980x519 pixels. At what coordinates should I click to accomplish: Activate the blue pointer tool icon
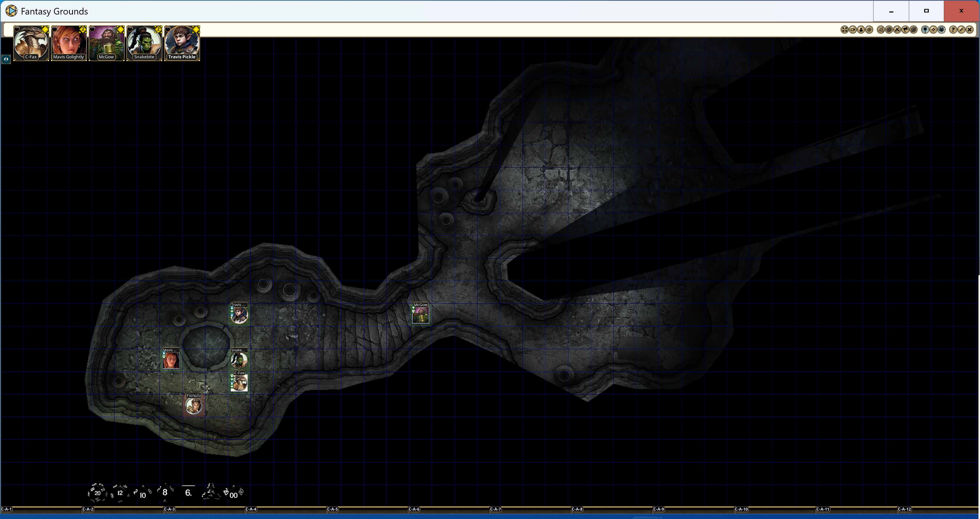pyautogui.click(x=925, y=29)
